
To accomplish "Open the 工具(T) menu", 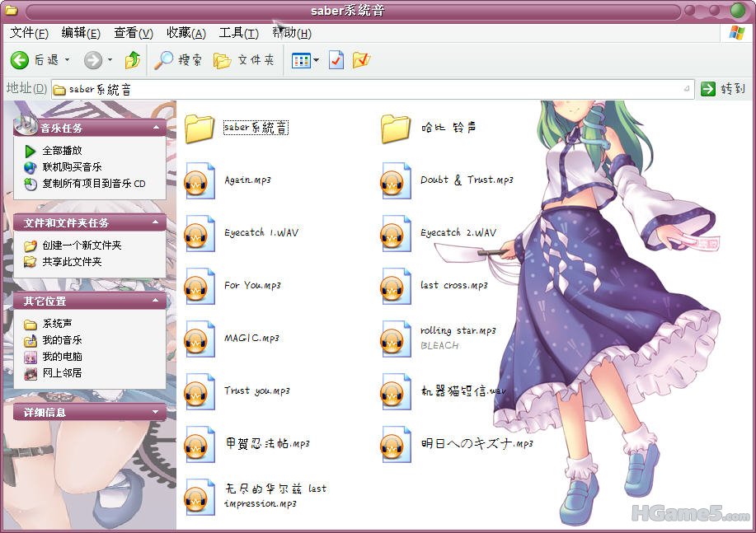I will point(238,33).
